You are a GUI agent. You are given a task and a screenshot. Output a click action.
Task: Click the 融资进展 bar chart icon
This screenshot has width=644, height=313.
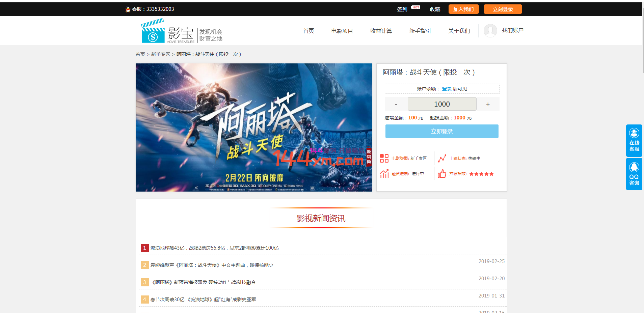coord(384,174)
